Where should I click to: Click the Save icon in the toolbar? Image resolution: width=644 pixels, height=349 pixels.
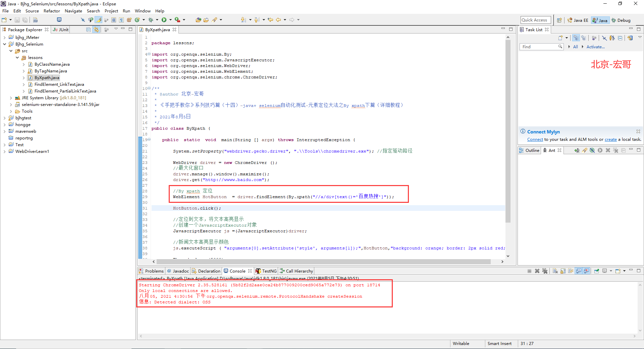coord(17,20)
